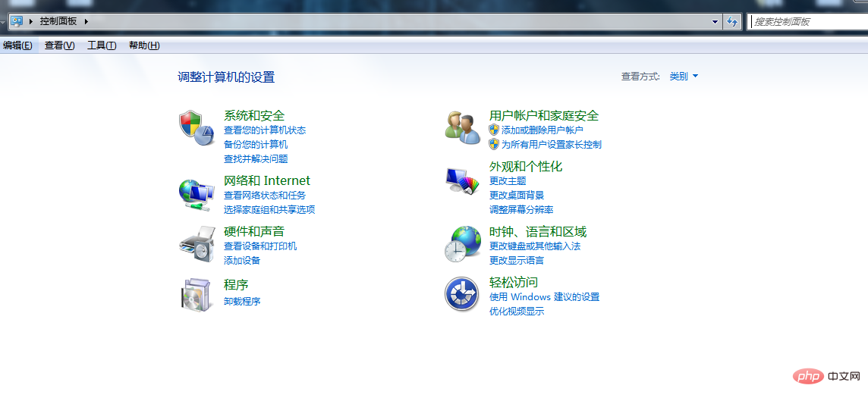Open the User Accounts people icon
Screen dimensions: 868x401
[463, 128]
